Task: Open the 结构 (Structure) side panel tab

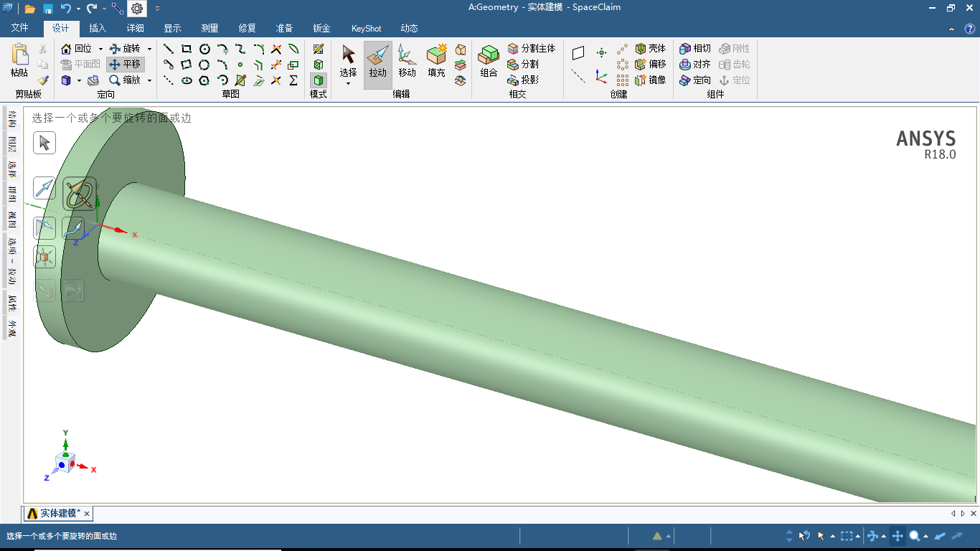Action: point(12,119)
